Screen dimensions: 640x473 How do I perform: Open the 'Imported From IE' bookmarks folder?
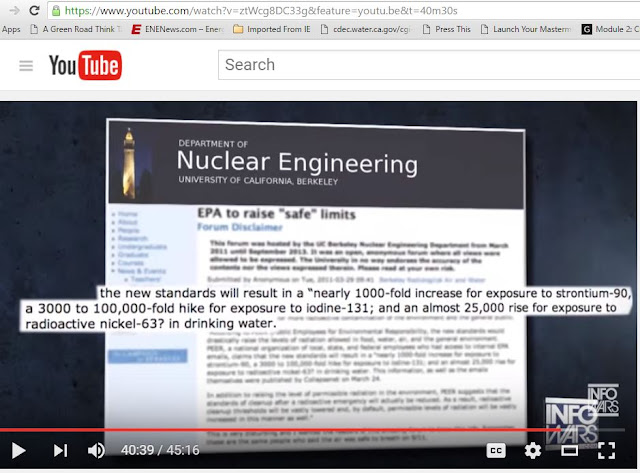pos(272,29)
